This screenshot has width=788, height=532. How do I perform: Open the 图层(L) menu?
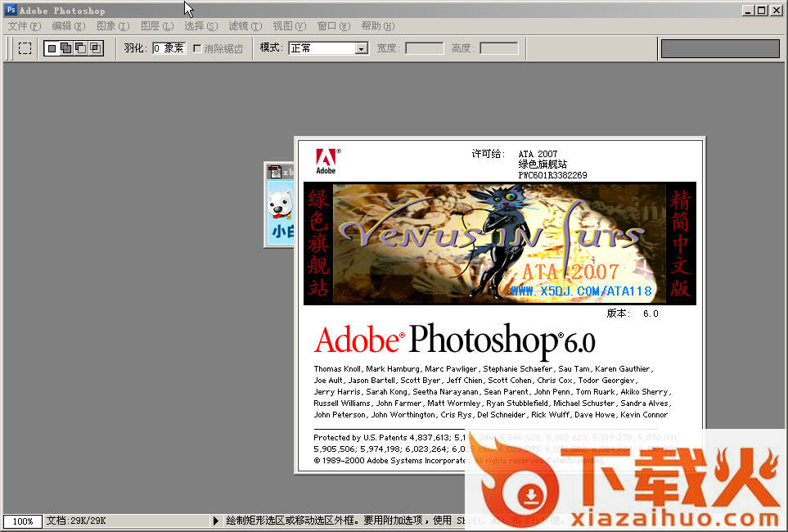click(157, 25)
